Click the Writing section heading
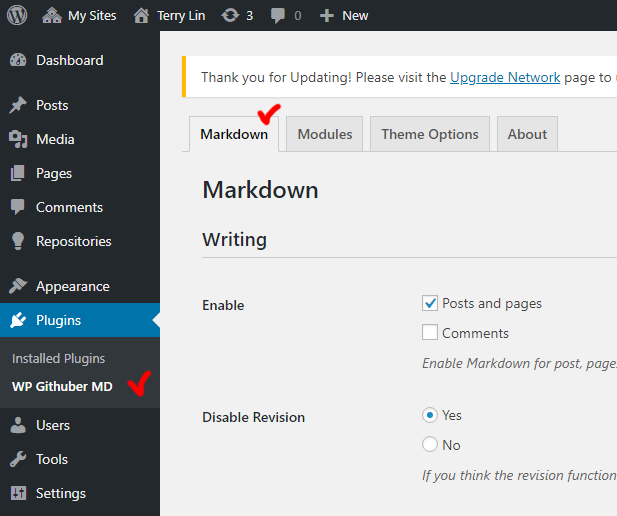Screen dimensions: 617x516 (x=235, y=239)
